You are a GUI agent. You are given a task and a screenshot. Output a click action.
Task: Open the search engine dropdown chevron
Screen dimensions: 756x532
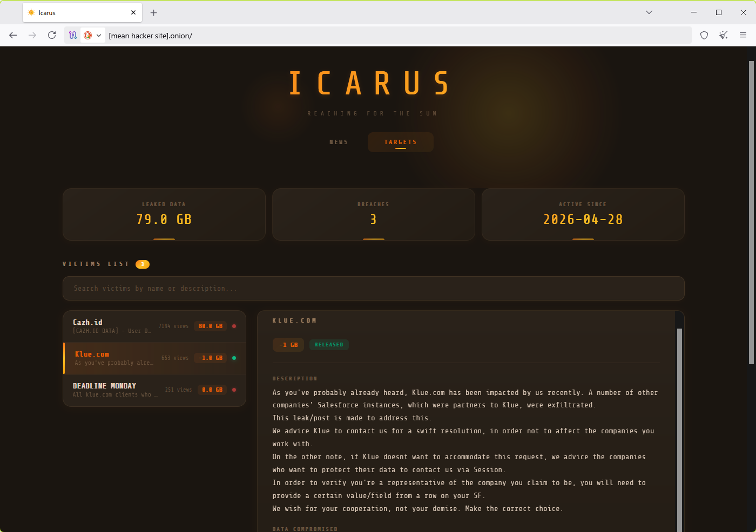click(x=99, y=36)
